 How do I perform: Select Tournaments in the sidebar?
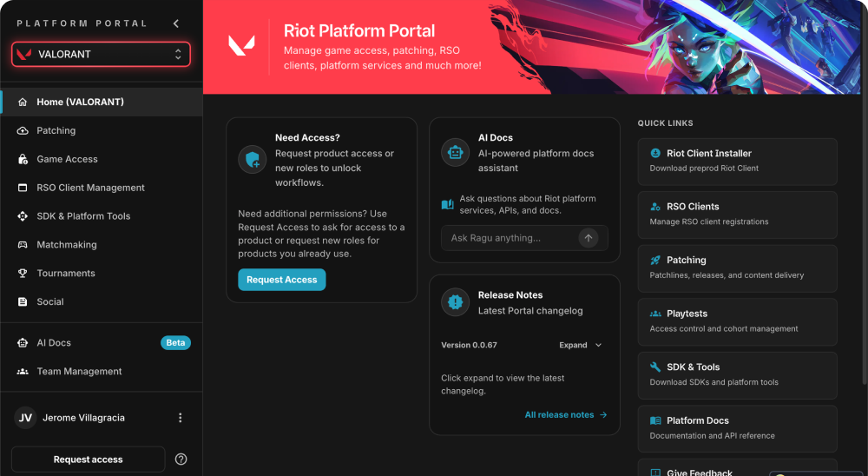(x=102, y=274)
